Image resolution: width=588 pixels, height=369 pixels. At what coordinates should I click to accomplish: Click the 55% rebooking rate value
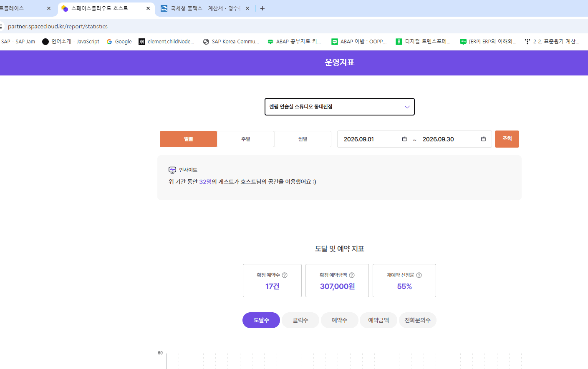coord(404,286)
